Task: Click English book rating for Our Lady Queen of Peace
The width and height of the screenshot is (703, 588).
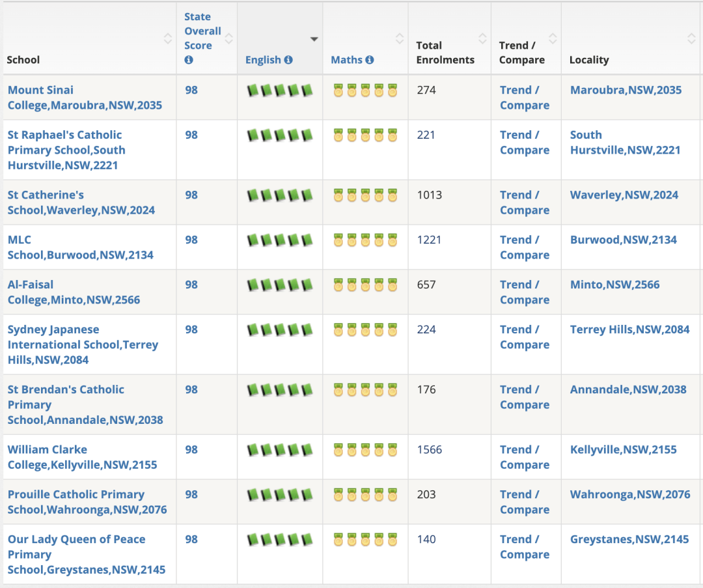Action: point(280,540)
